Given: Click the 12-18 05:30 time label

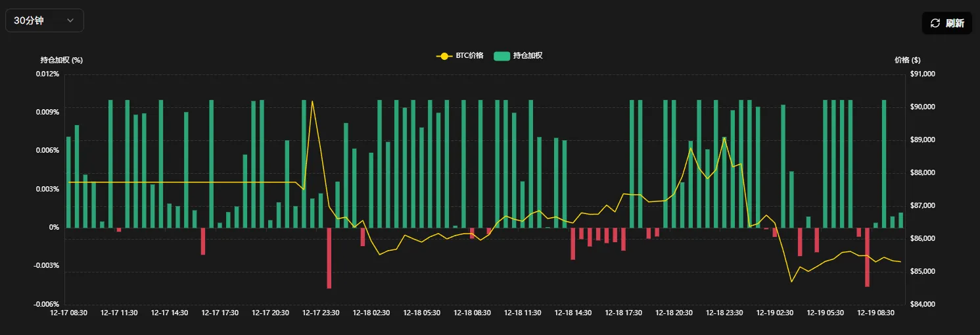Looking at the screenshot, I should [x=422, y=313].
